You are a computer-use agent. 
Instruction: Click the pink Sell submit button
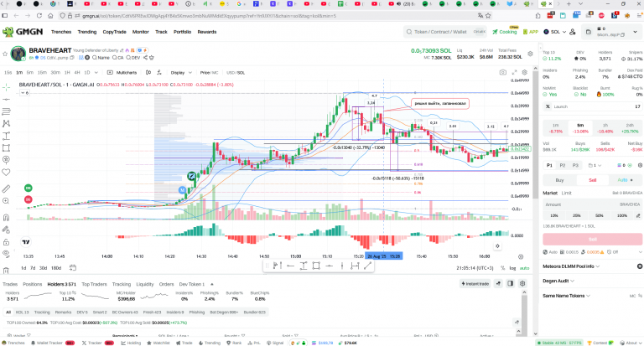593,240
